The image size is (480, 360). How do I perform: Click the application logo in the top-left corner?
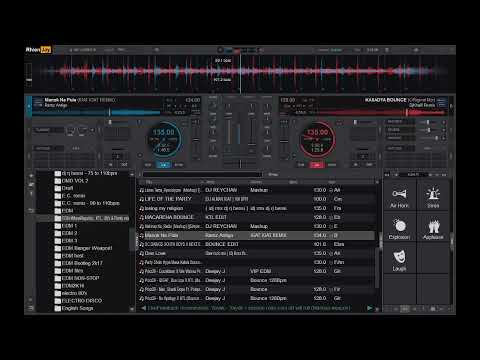point(38,50)
